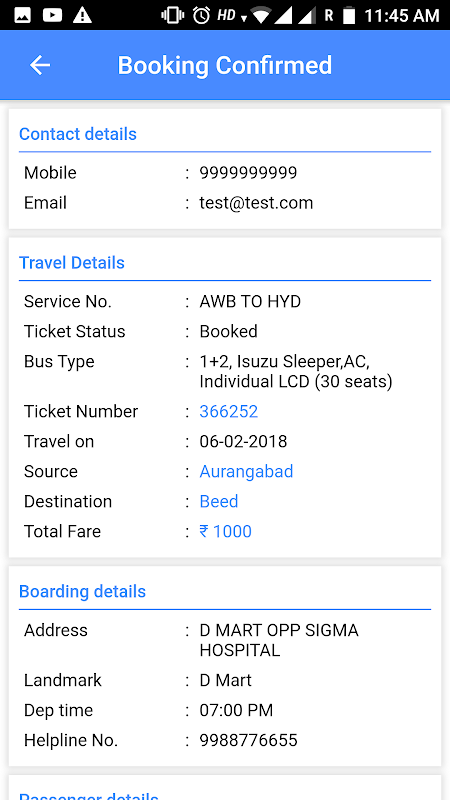450x800 pixels.
Task: Tap the YouTube notification icon
Action: click(52, 15)
